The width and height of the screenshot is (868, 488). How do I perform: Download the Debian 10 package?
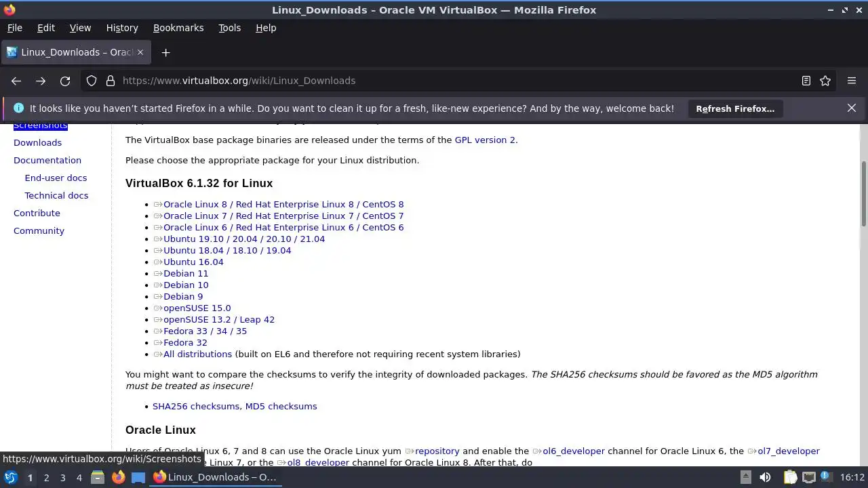point(186,285)
